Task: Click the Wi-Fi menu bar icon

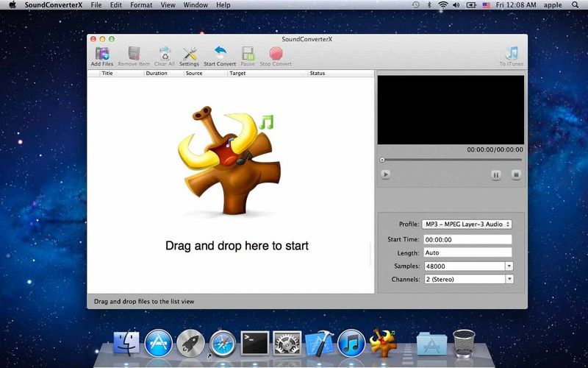Action: pos(443,5)
